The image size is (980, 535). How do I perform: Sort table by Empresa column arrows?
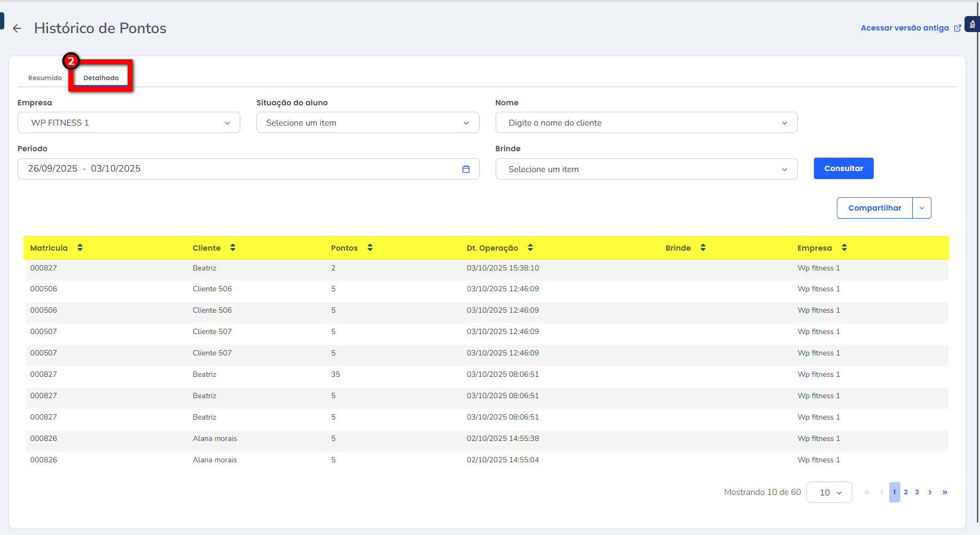[x=844, y=247]
